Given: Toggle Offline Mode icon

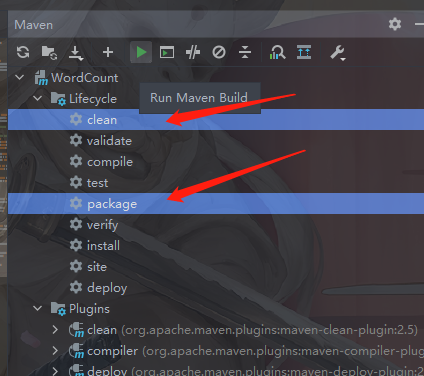Looking at the screenshot, I should click(x=193, y=52).
